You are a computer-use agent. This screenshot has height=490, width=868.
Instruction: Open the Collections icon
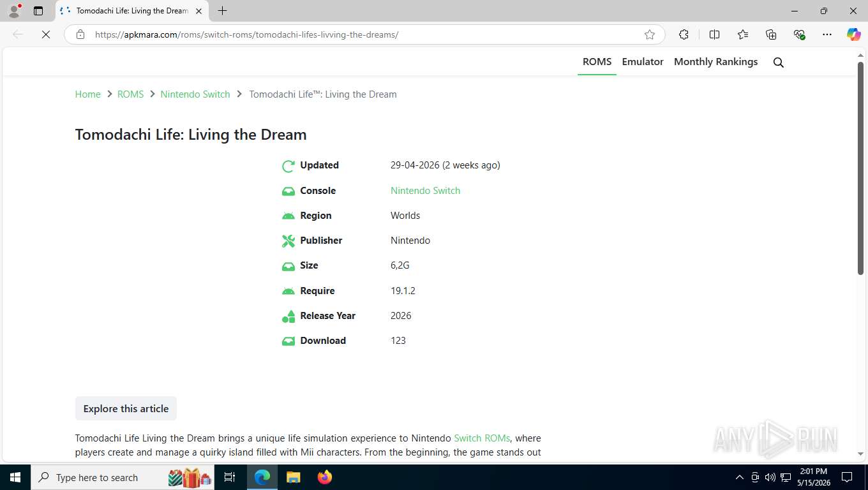click(x=771, y=34)
